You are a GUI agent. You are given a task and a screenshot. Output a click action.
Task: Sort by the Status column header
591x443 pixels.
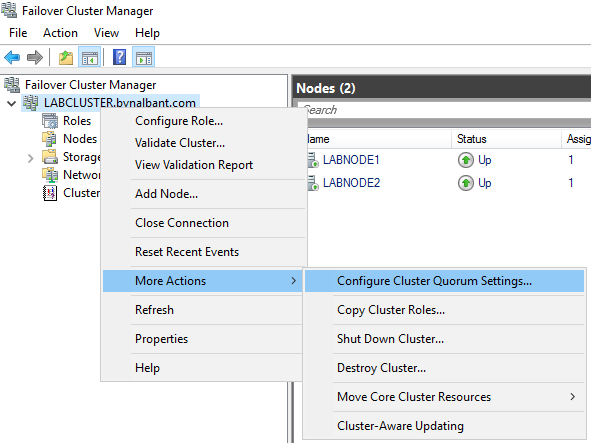[x=506, y=139]
